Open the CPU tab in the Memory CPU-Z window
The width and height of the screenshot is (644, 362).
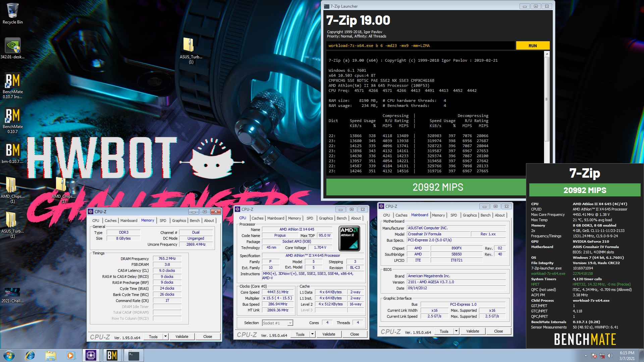coord(96,221)
